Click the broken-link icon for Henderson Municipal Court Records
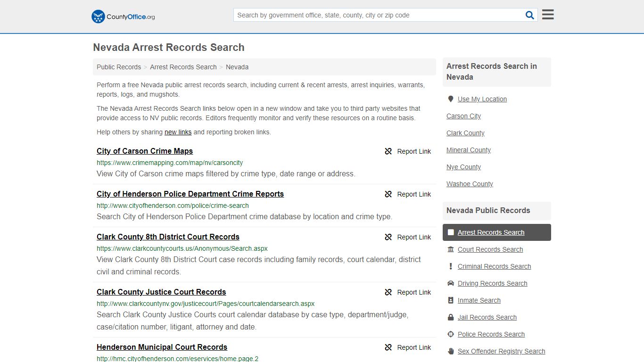Screen dimensions: 644x362 coord(388,347)
